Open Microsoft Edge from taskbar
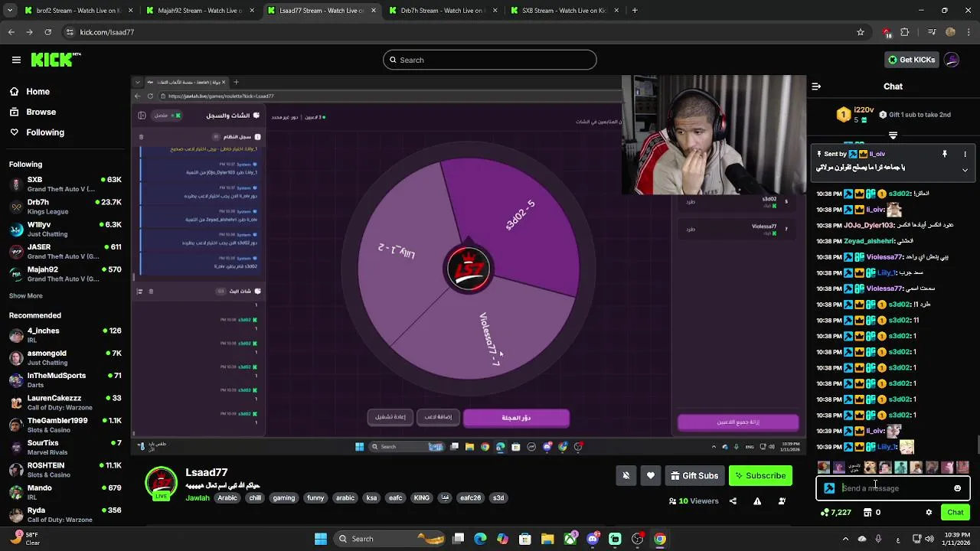 pyautogui.click(x=480, y=539)
